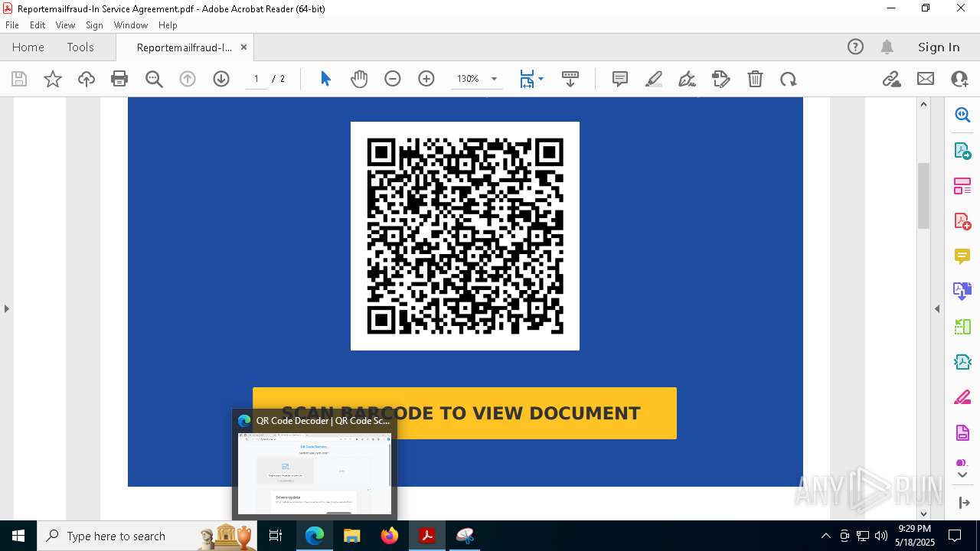Image resolution: width=980 pixels, height=551 pixels.
Task: Open the Sign menu
Action: point(94,25)
